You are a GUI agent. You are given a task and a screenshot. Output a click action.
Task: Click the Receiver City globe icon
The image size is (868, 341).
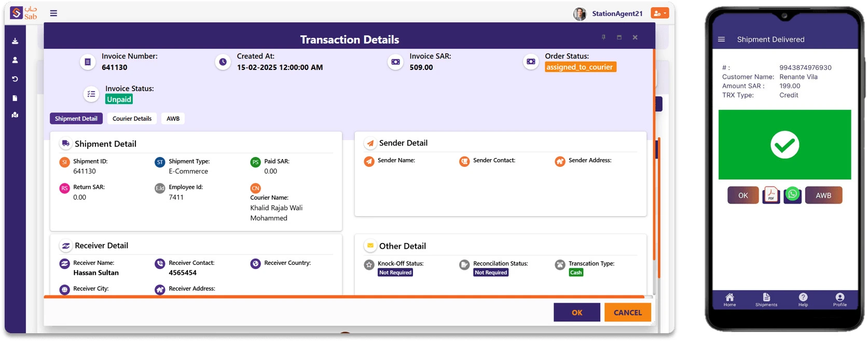click(x=64, y=290)
